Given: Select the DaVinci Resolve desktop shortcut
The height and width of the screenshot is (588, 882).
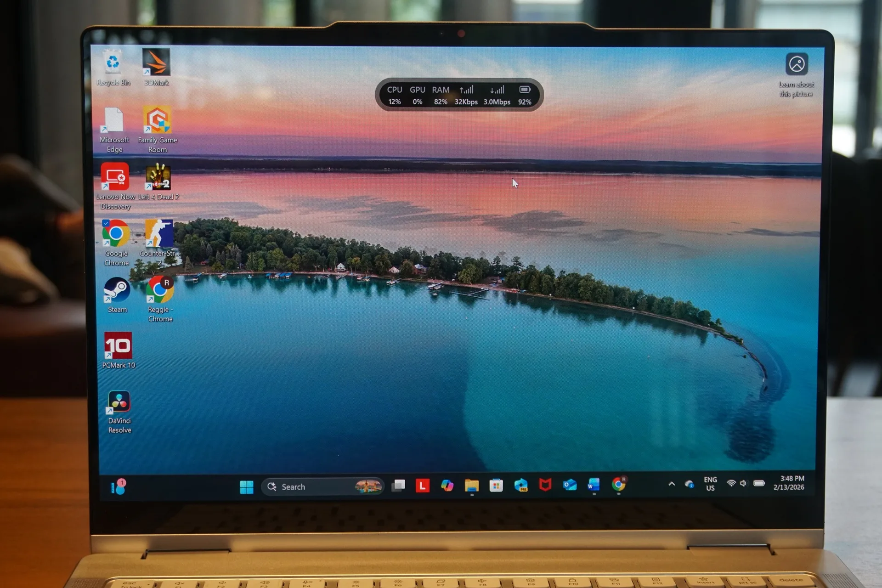Looking at the screenshot, I should 119,413.
